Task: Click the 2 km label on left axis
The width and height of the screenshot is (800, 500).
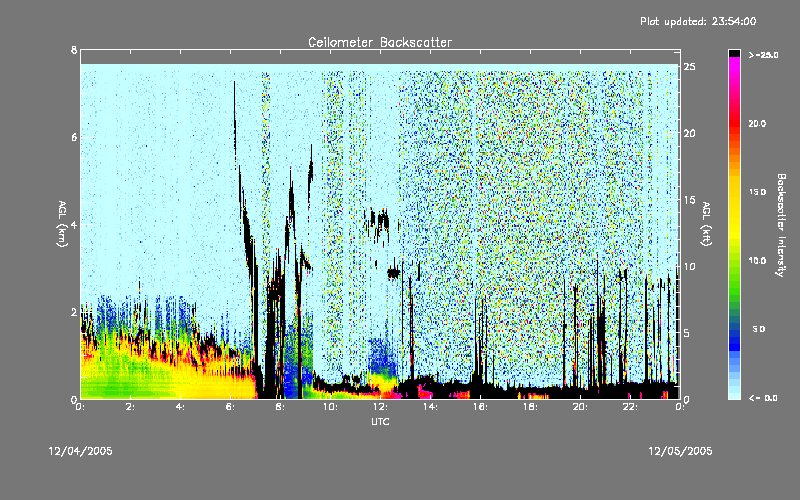Action: (x=74, y=312)
